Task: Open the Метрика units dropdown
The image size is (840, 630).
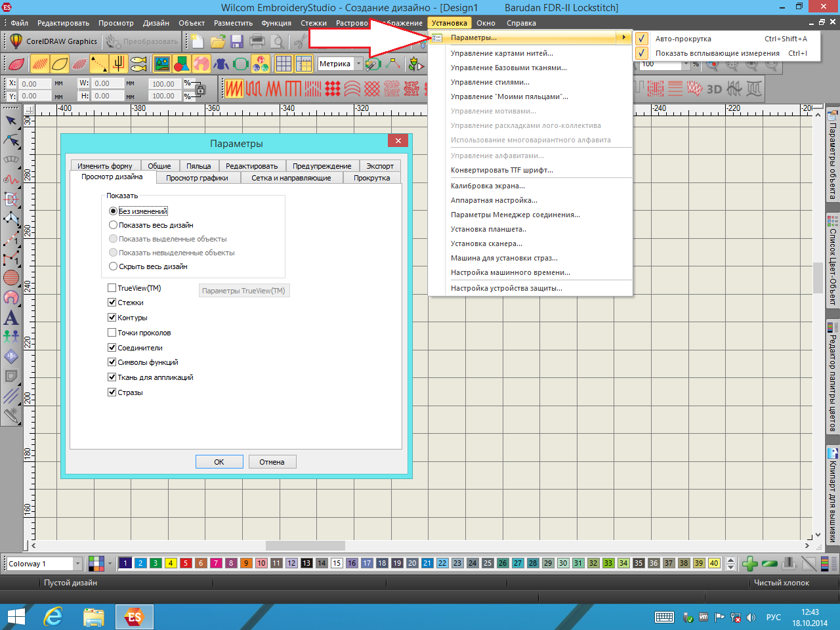Action: 358,64
